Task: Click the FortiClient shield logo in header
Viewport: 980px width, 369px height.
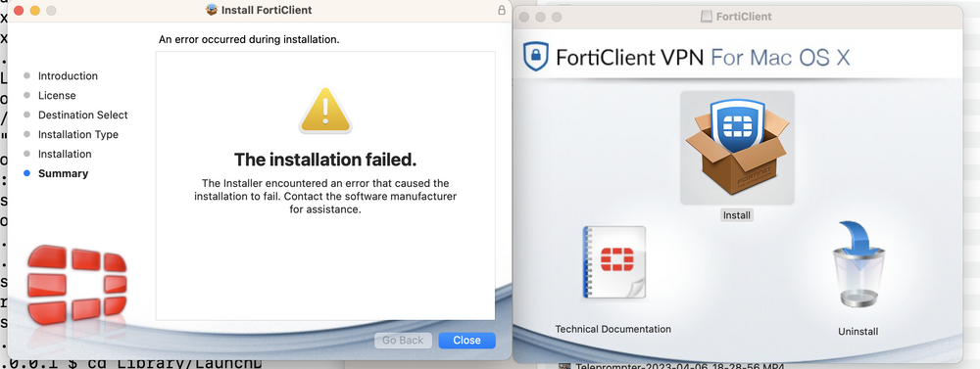Action: [x=536, y=57]
